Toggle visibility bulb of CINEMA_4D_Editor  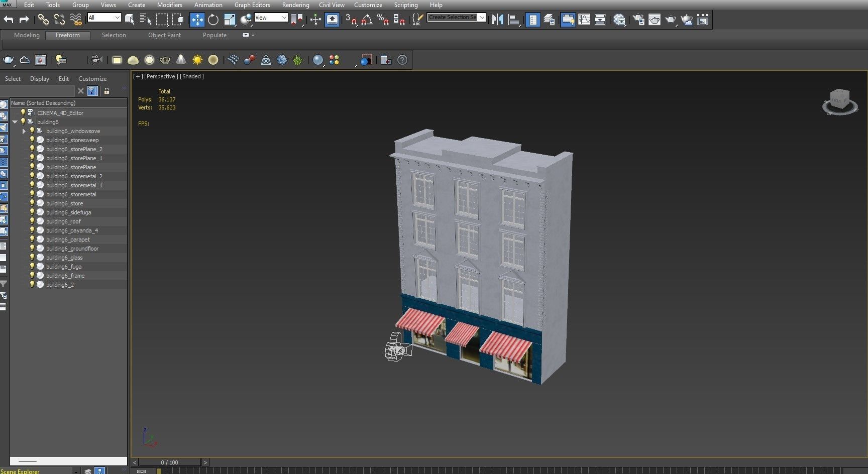coord(23,112)
